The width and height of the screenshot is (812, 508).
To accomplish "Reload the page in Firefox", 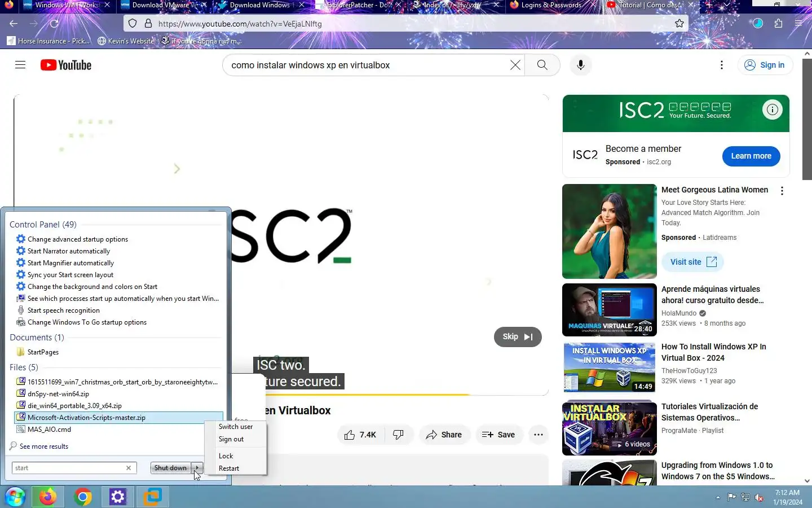I will [x=54, y=24].
